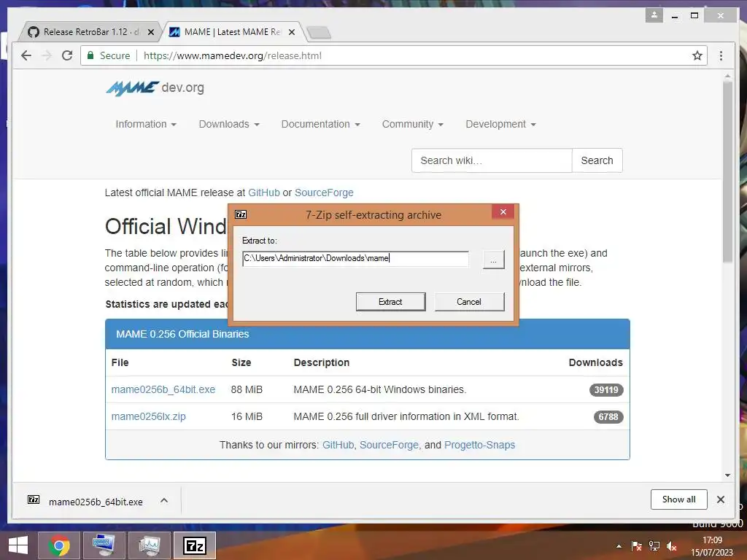
Task: Click the scrollbar up arrow
Action: [x=727, y=76]
